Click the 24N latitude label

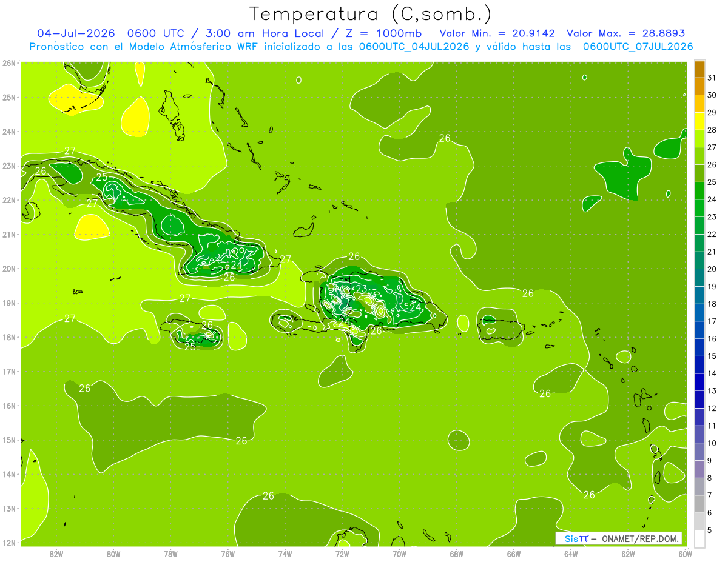pos(9,132)
